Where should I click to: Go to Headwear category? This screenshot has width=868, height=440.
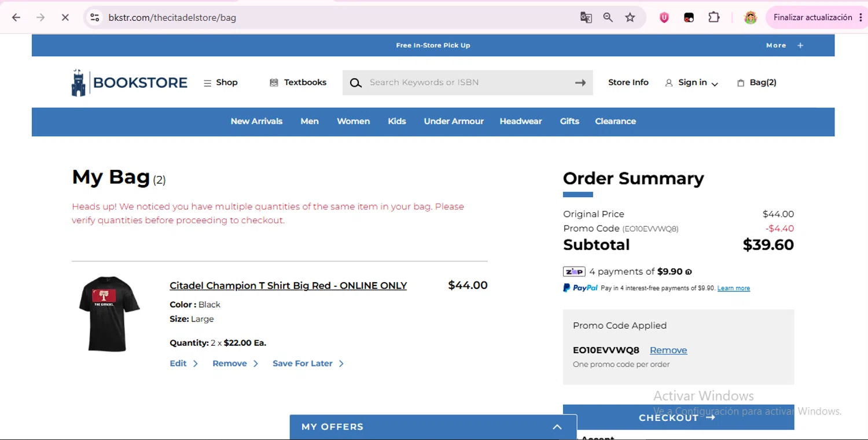pos(521,121)
